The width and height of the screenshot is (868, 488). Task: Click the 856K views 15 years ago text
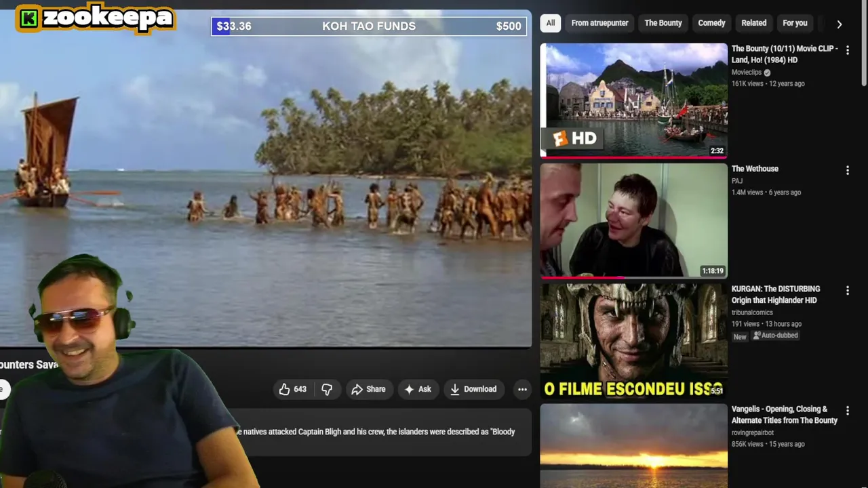[x=768, y=444]
